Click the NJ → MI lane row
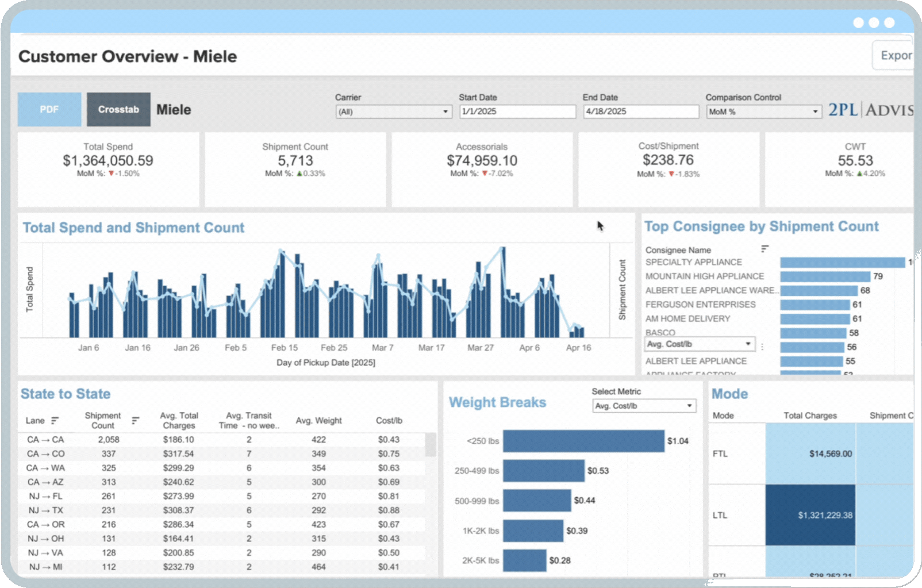922x588 pixels. pyautogui.click(x=223, y=567)
